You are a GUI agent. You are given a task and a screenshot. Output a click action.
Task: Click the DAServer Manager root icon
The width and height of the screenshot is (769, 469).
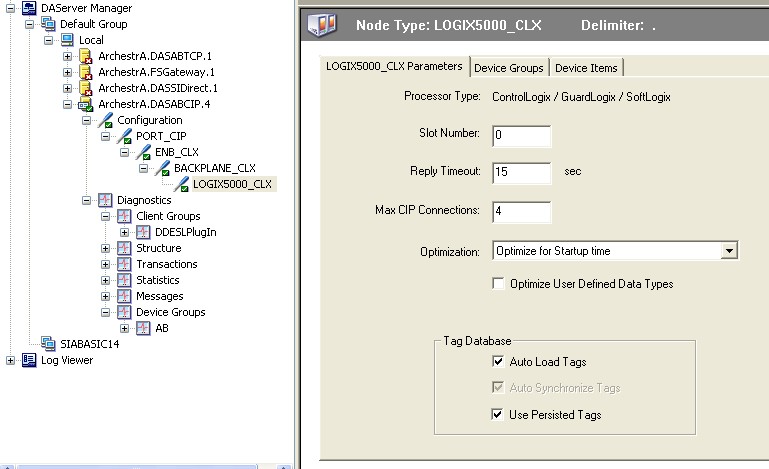click(x=30, y=8)
